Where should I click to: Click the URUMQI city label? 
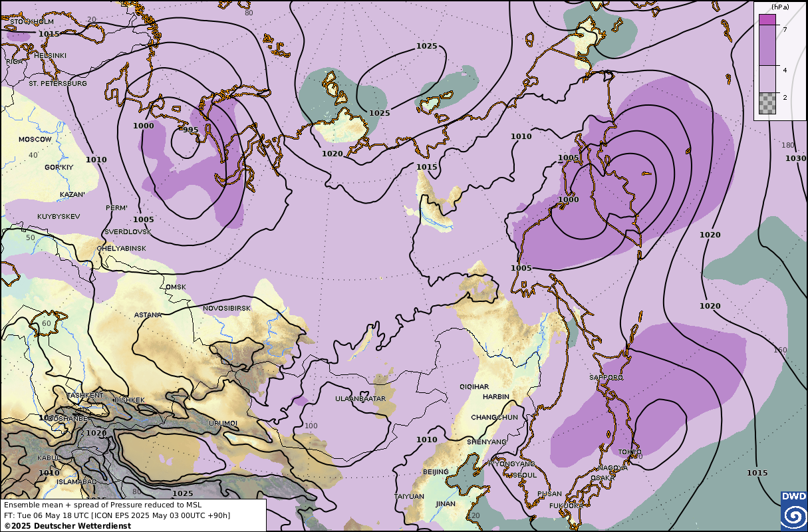tap(223, 423)
